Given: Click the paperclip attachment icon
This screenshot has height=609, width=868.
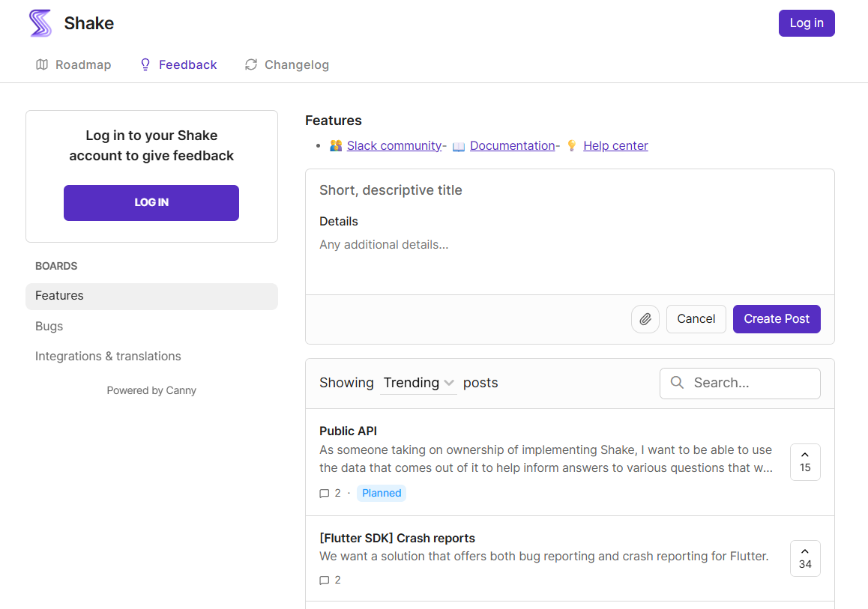Looking at the screenshot, I should pyautogui.click(x=645, y=319).
